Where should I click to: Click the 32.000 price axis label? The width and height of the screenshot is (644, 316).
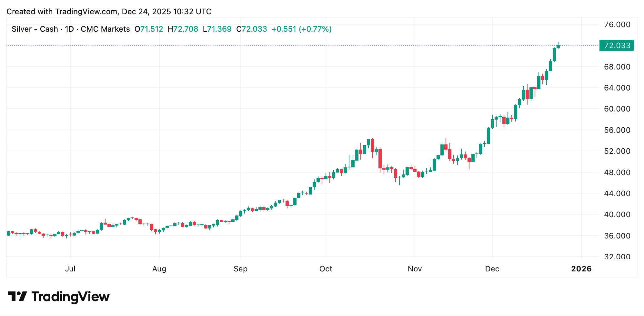(617, 257)
